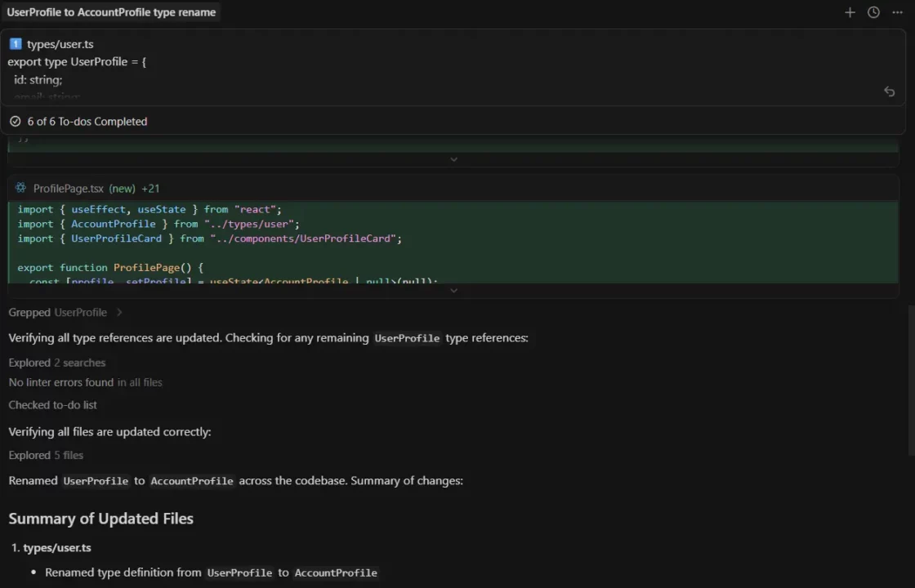Toggle Checked to-do list entry open

pyautogui.click(x=52, y=404)
